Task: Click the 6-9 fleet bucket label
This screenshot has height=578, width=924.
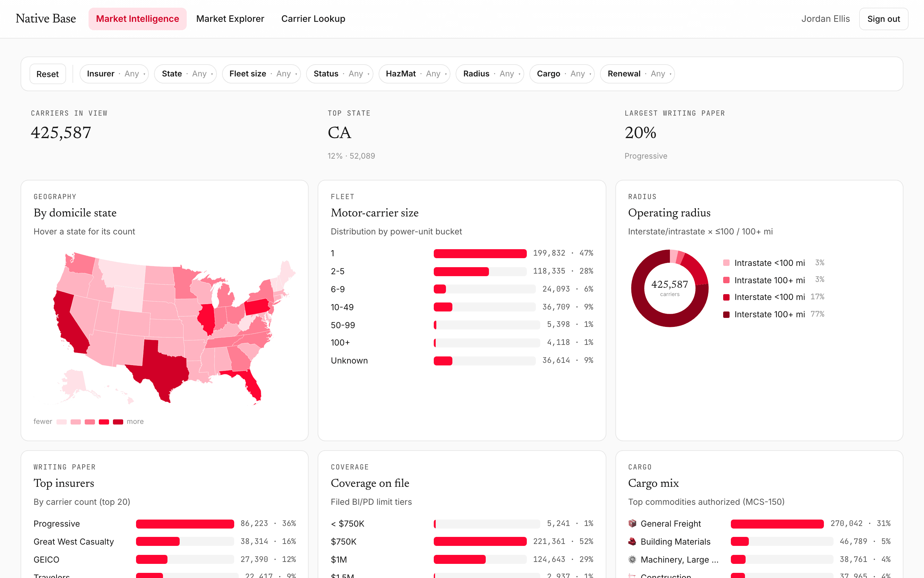Action: tap(338, 289)
